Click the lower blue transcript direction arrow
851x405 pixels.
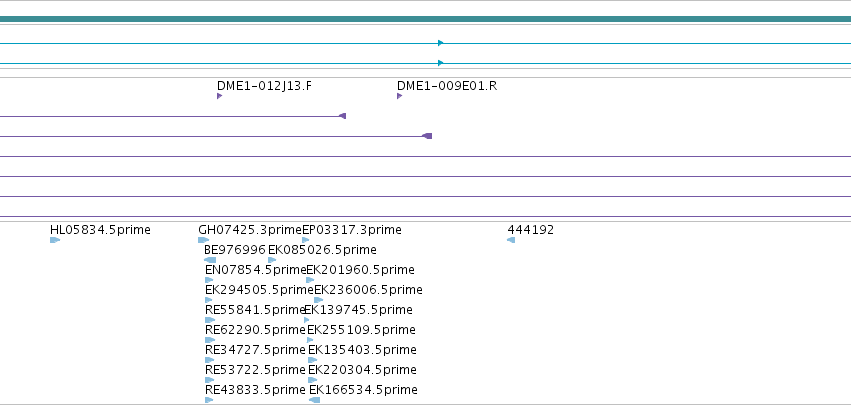(x=441, y=63)
